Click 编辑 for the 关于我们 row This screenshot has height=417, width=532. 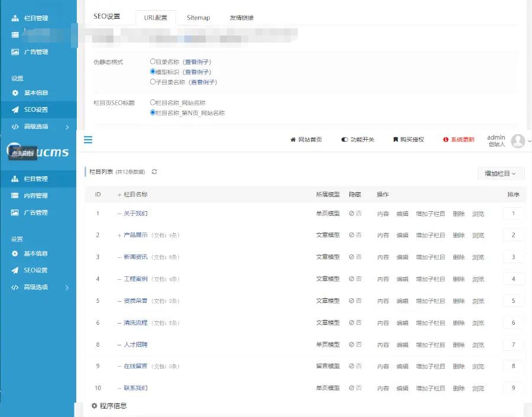coord(402,214)
